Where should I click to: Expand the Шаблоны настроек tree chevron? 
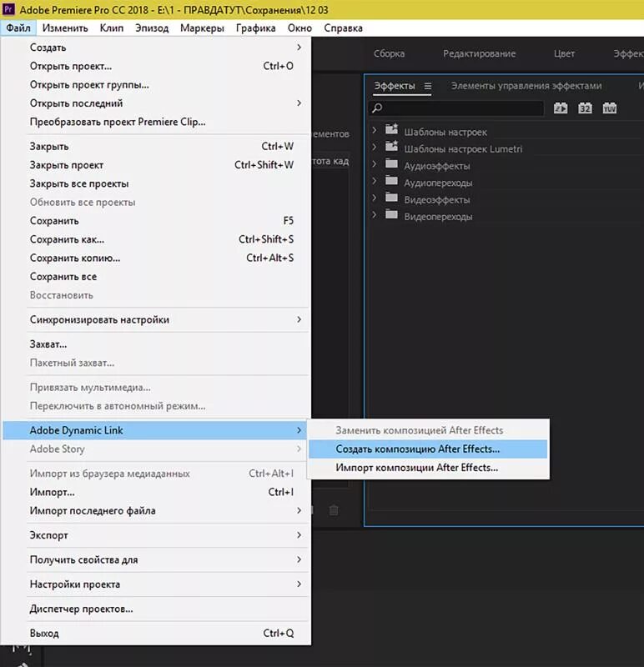pyautogui.click(x=375, y=130)
